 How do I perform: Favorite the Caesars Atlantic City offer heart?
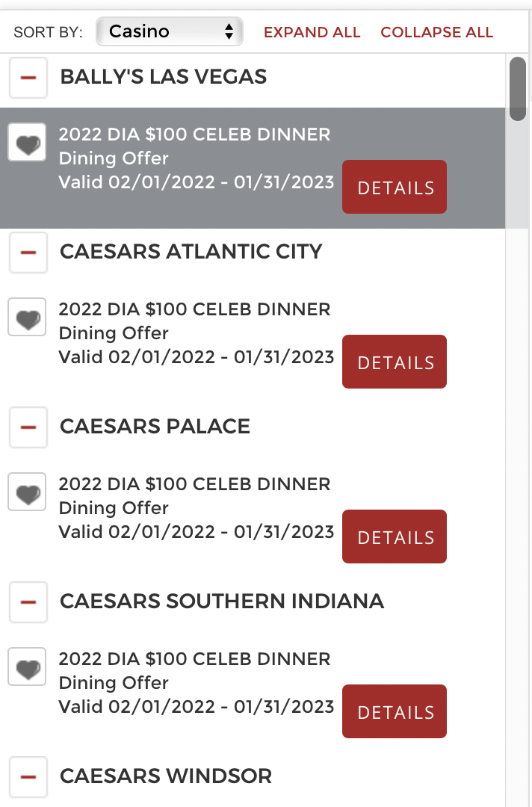coord(27,318)
